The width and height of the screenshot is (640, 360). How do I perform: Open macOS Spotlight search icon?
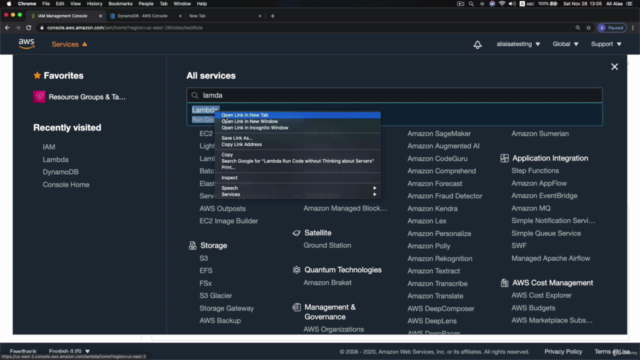point(471,4)
